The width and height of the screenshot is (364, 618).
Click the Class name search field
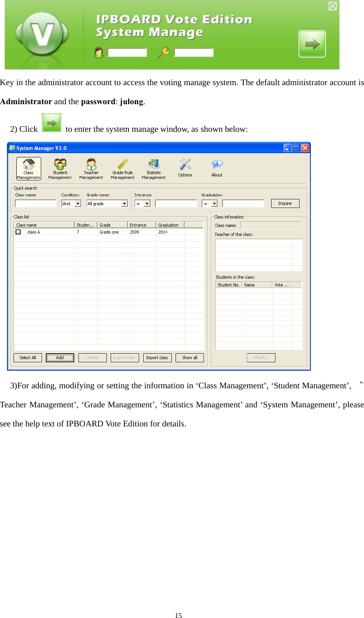(x=36, y=204)
